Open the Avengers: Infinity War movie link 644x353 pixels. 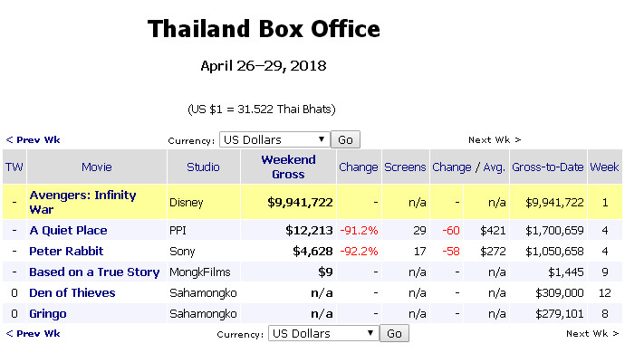pos(82,202)
